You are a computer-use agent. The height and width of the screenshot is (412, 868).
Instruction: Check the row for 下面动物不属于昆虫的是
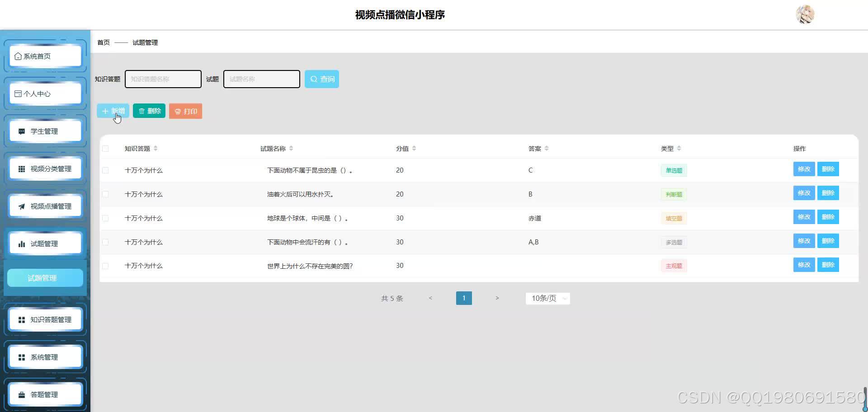pos(105,170)
